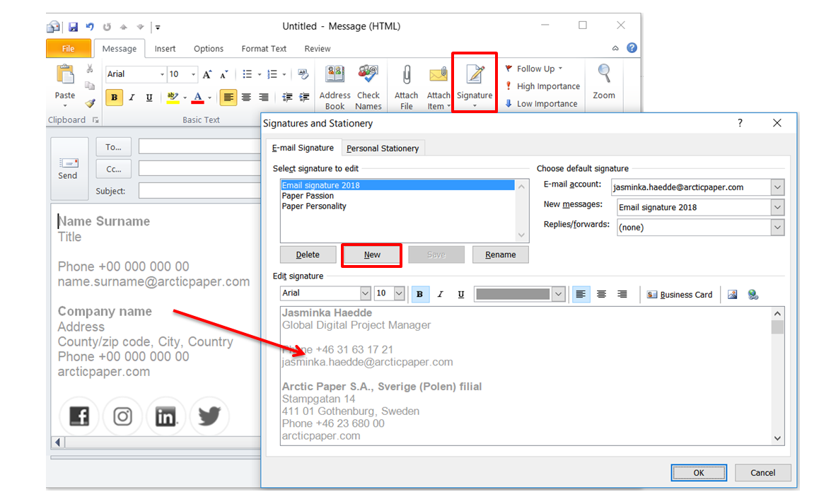Click the bullet list icon in ribbon

[x=247, y=74]
